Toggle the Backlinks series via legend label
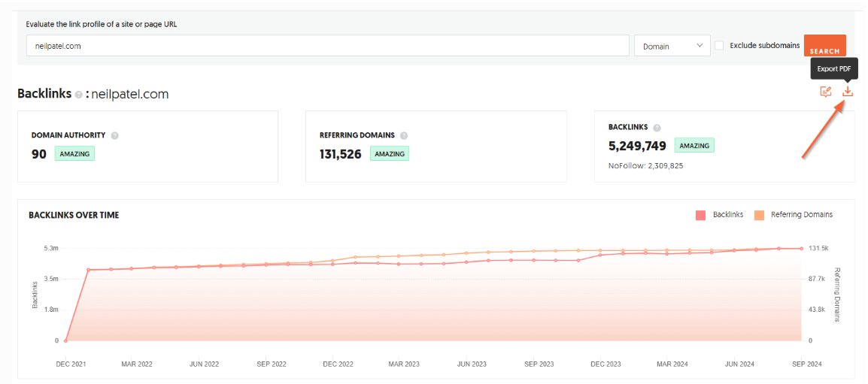 coord(727,215)
